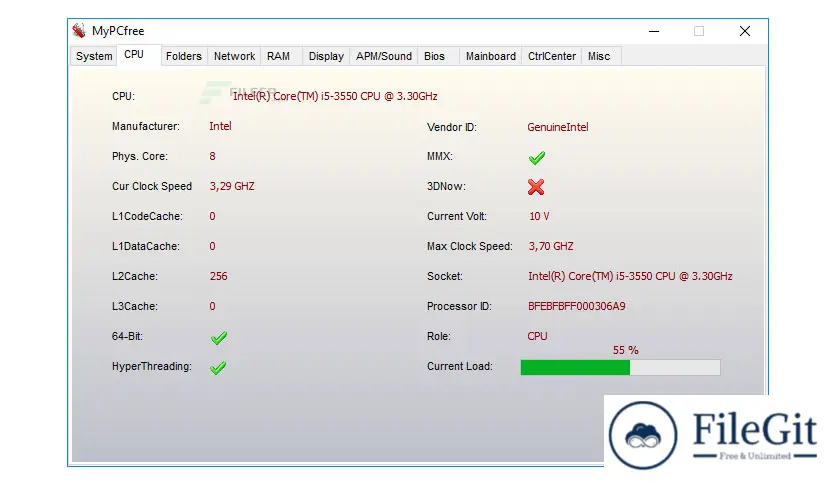Click the CPU name Intel(R) Core(TM) i5-3550 at top
The width and height of the screenshot is (836, 484).
click(335, 96)
